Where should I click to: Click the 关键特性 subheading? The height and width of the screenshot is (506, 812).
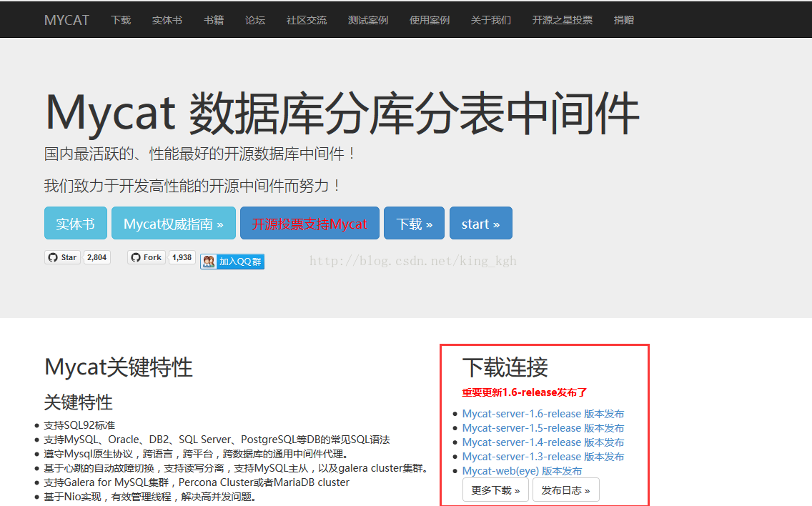(x=78, y=402)
